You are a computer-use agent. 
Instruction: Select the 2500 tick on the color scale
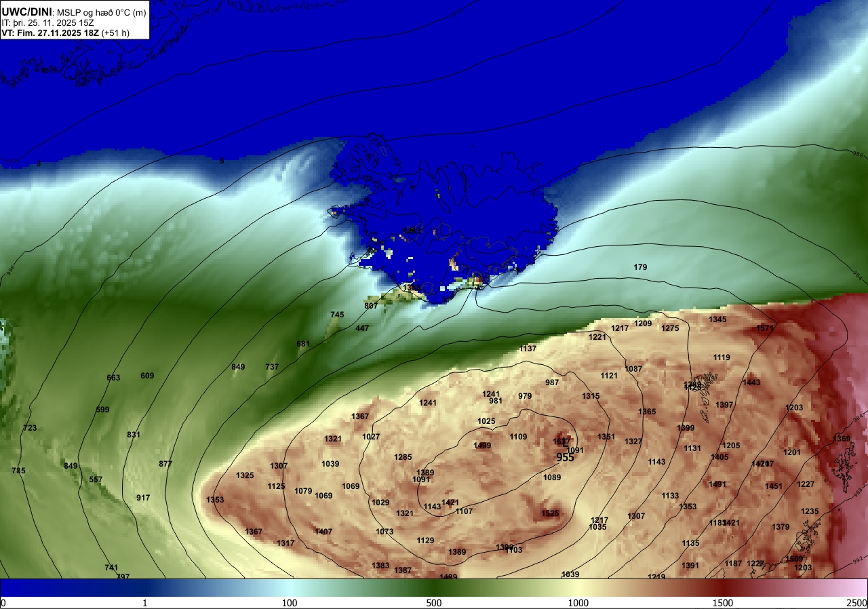(x=857, y=603)
